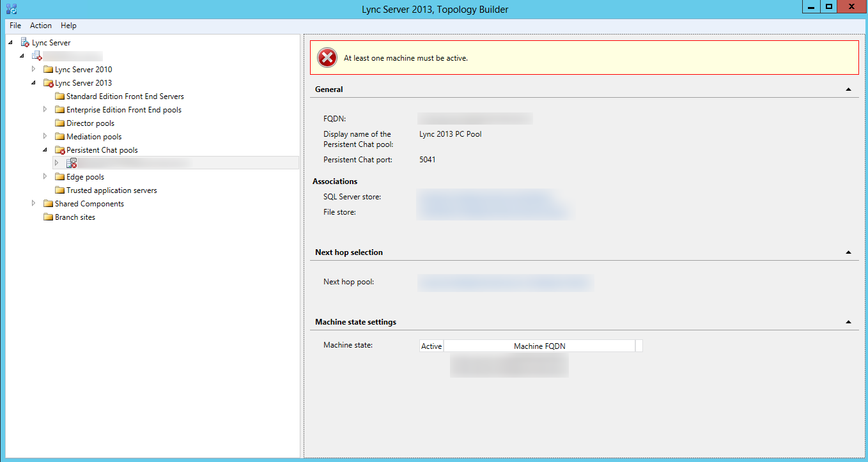Collapse the General section
Image resolution: width=868 pixels, height=462 pixels.
coord(848,89)
